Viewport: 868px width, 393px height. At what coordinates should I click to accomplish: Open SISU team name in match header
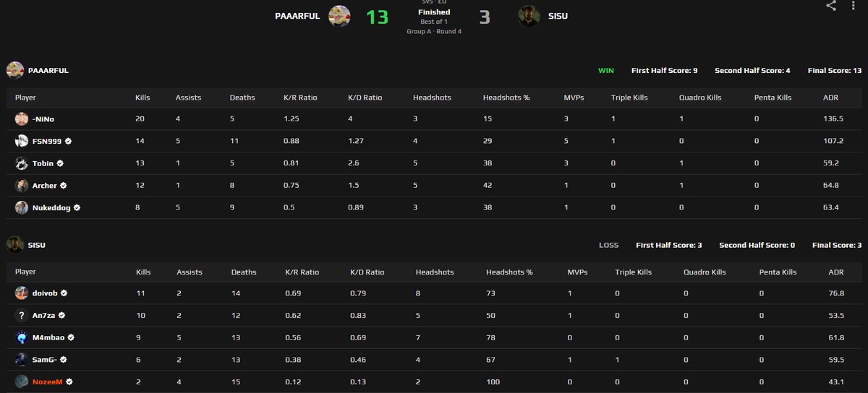tap(558, 16)
